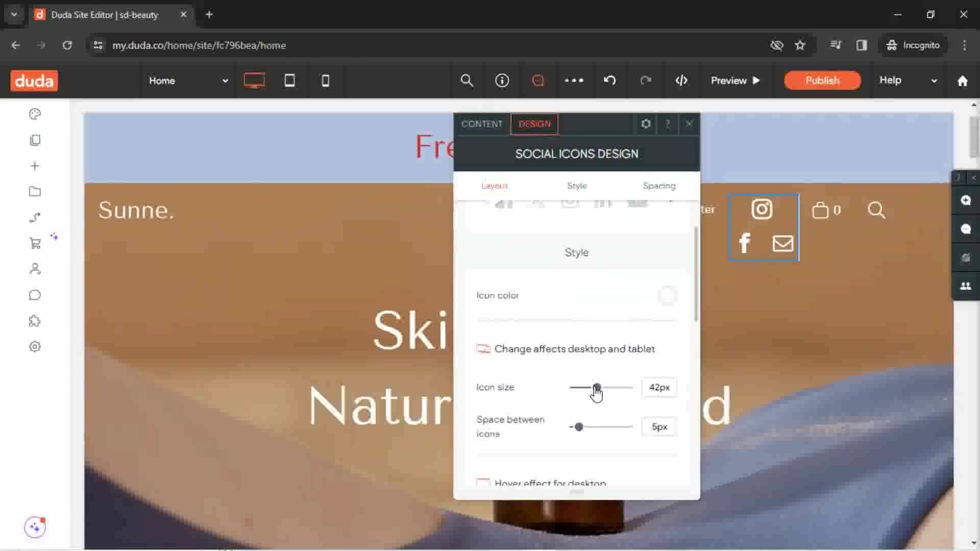Open the Icon color swatch
The width and height of the screenshot is (980, 551).
(667, 295)
